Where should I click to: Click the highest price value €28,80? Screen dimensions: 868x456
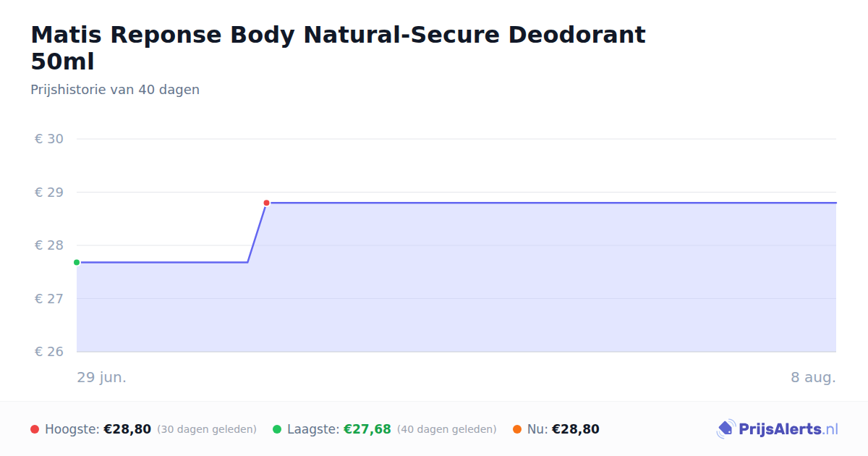127,429
